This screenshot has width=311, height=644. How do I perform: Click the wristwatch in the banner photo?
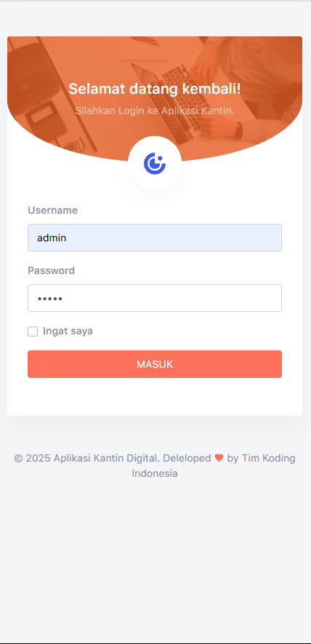pos(238,131)
